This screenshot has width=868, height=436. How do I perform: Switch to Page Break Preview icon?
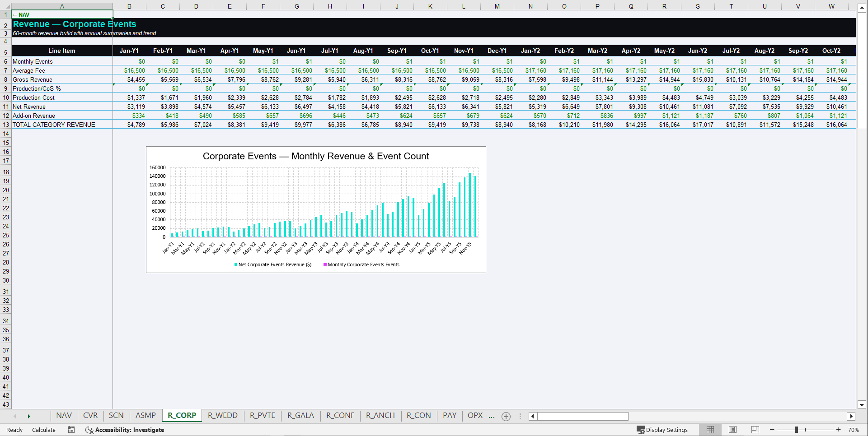[x=755, y=430]
